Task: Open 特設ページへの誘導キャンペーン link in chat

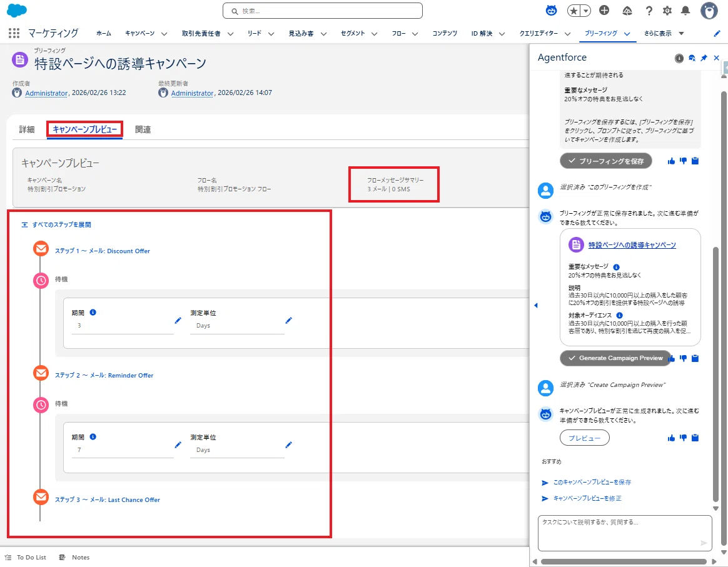Action: coord(632,245)
